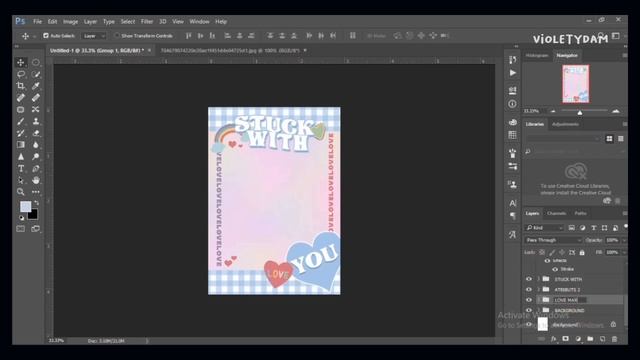Open the Character panel icon

click(513, 203)
